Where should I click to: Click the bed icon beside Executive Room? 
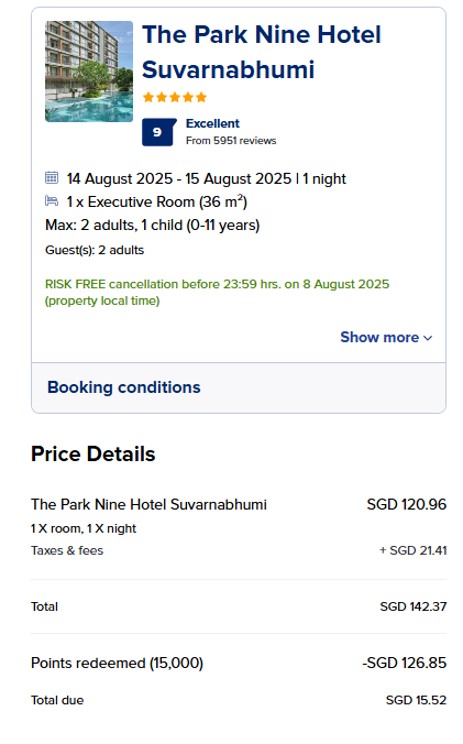pyautogui.click(x=51, y=201)
